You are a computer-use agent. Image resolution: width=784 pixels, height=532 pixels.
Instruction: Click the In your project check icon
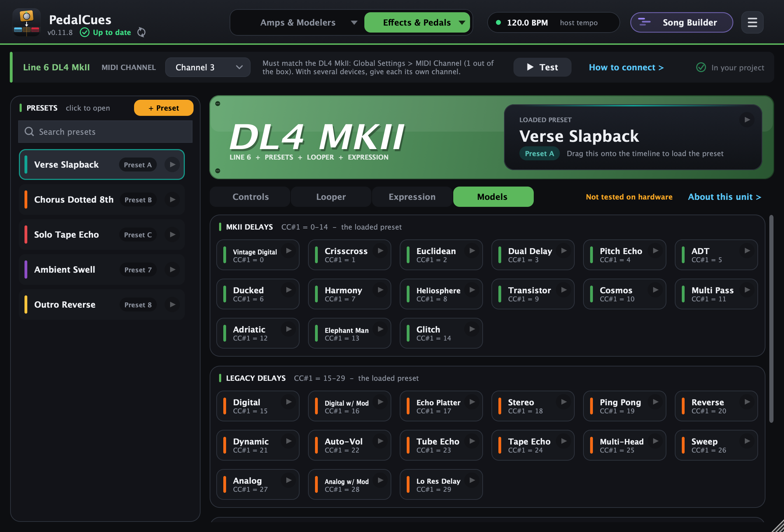pyautogui.click(x=701, y=67)
